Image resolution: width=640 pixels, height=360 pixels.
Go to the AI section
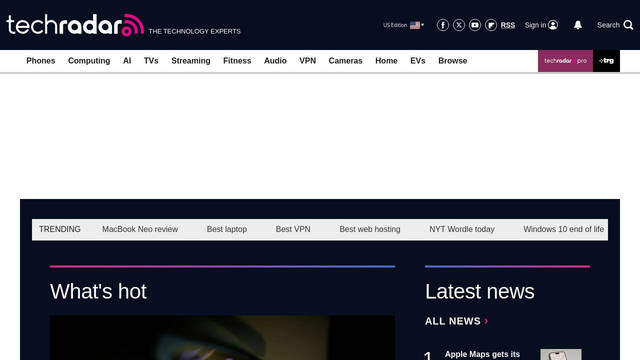pos(127,61)
